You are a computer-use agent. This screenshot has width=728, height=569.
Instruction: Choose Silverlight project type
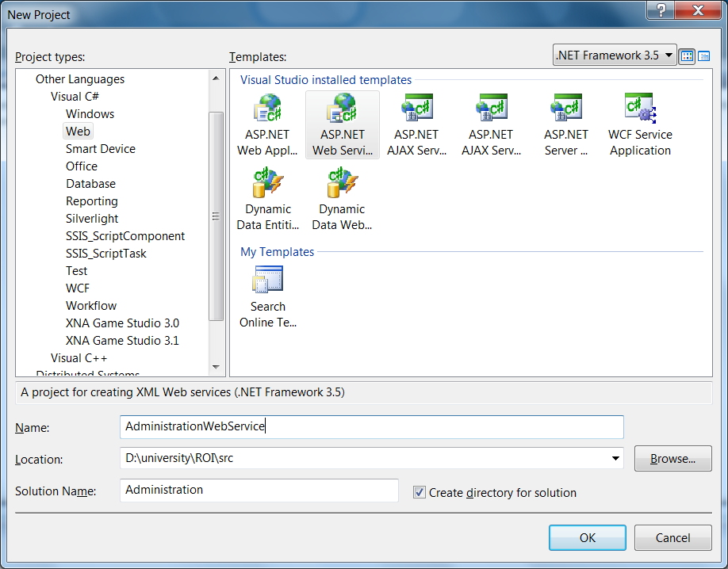click(92, 219)
